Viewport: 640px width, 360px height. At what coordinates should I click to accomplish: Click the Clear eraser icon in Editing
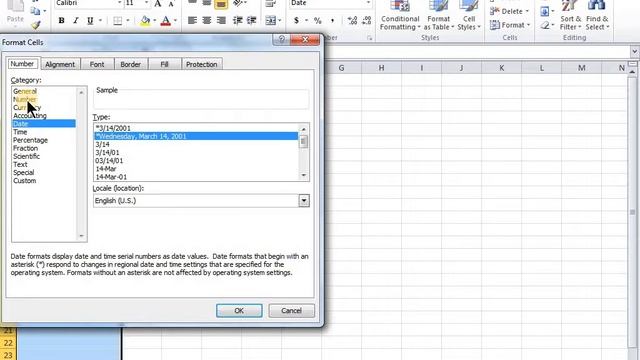[544, 25]
